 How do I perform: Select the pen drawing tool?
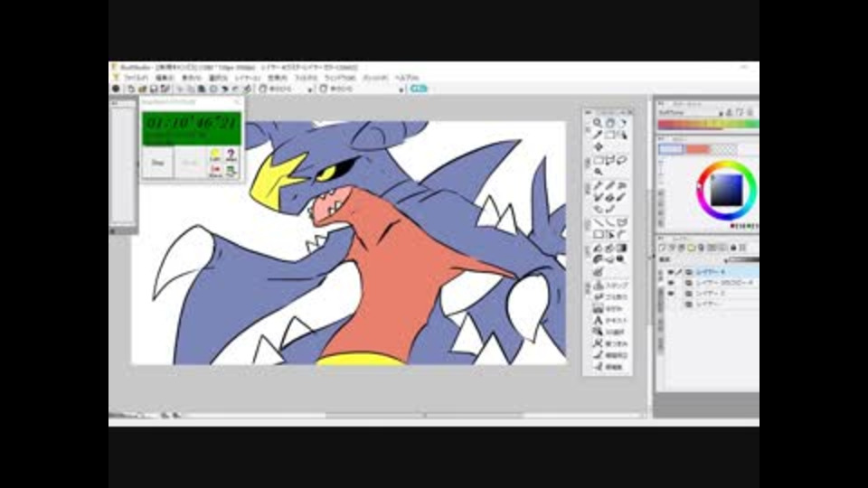pos(598,186)
